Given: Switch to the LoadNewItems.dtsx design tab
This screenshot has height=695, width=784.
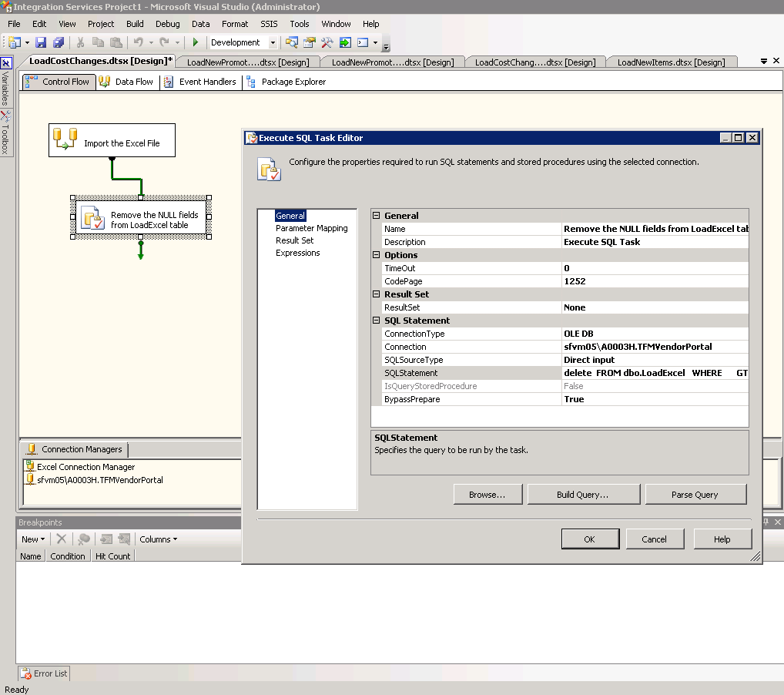Looking at the screenshot, I should (x=671, y=61).
